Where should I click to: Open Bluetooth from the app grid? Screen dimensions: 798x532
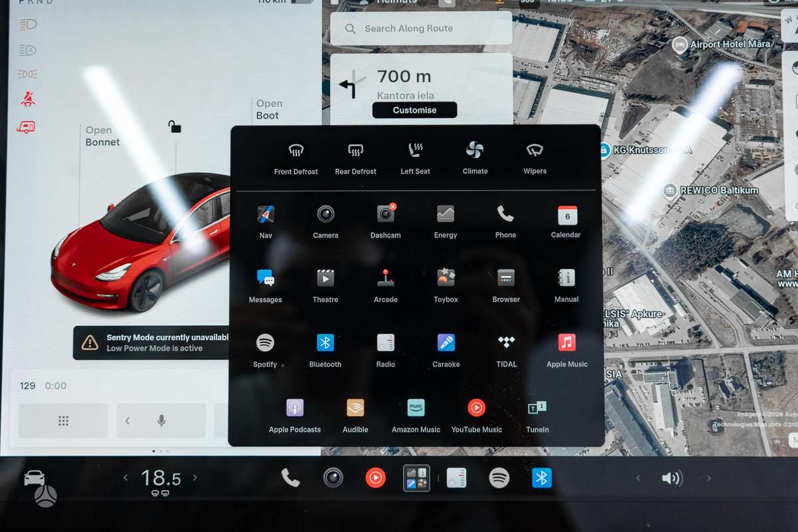pos(325,351)
